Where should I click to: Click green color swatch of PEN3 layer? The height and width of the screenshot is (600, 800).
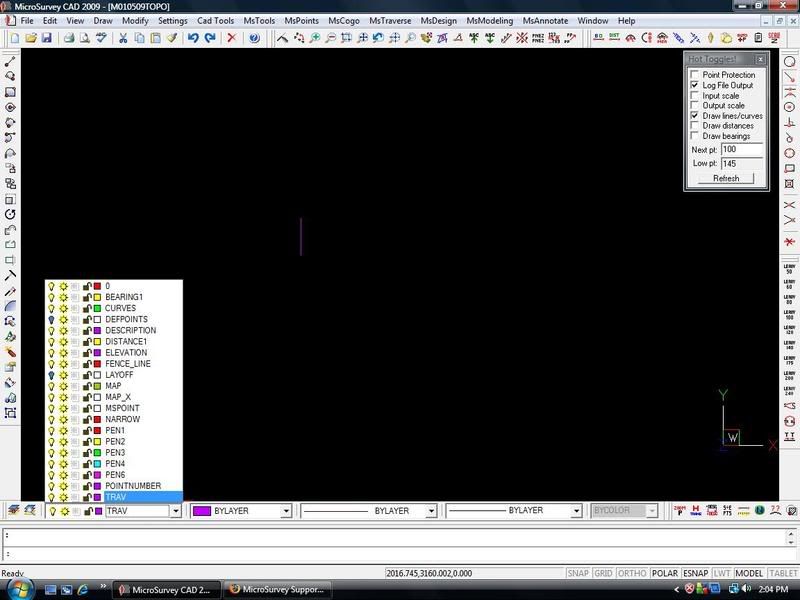(97, 453)
